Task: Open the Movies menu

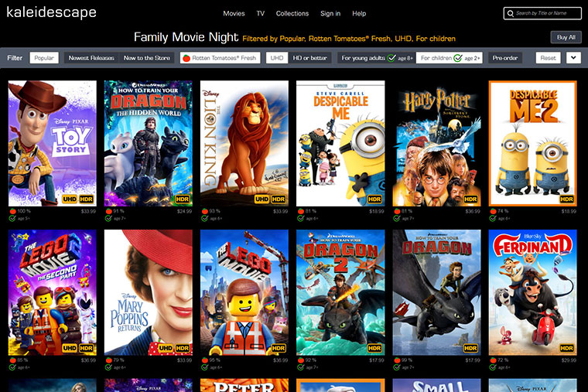Action: (234, 13)
